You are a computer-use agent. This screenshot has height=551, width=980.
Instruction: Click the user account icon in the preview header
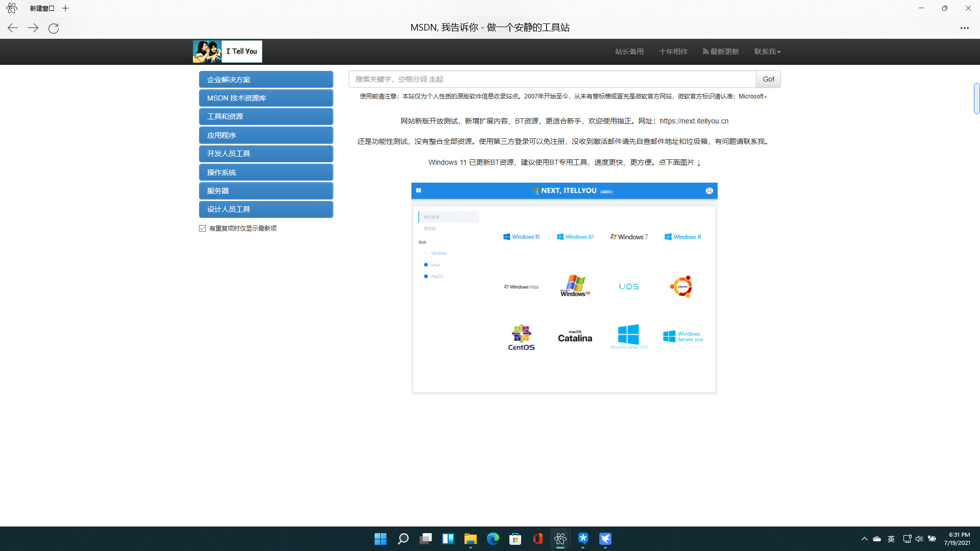click(x=709, y=190)
